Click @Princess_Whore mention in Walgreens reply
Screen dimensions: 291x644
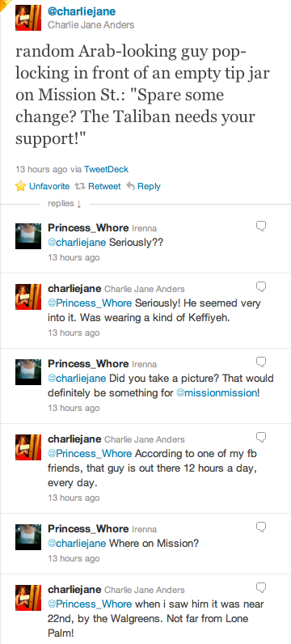[90, 604]
